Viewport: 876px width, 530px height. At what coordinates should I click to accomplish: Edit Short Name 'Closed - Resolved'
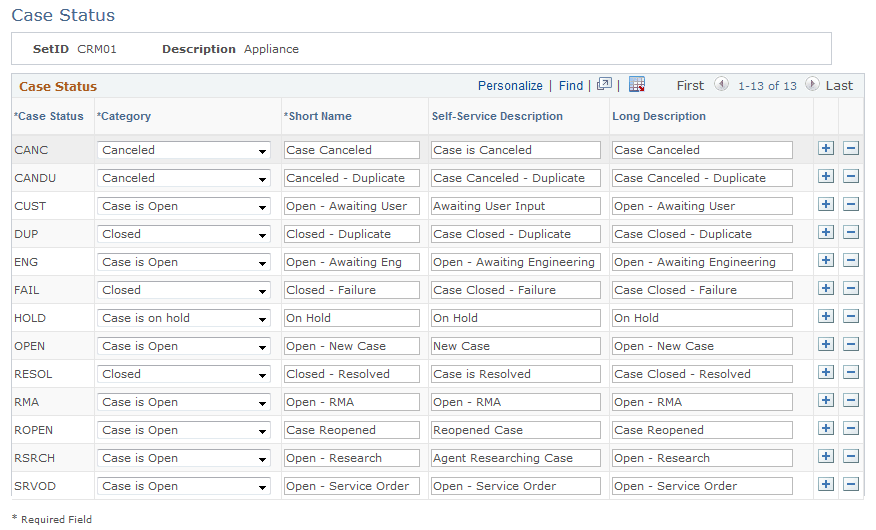point(351,374)
